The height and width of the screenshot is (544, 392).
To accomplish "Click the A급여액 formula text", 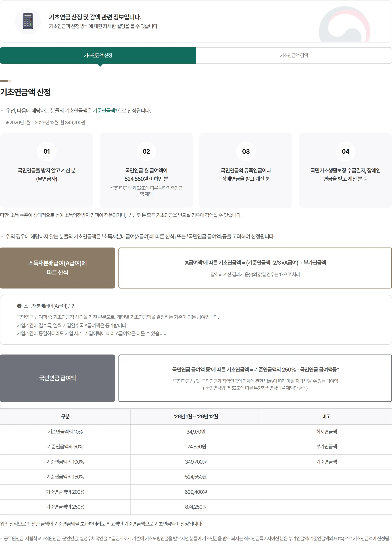I will 255,263.
